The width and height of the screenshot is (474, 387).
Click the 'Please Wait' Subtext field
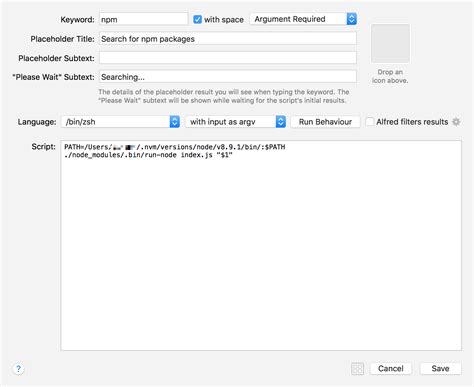point(228,77)
